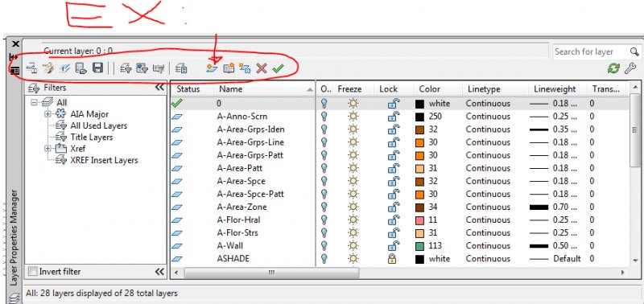Click the palette properties icon under auto-hide

pyautogui.click(x=15, y=70)
